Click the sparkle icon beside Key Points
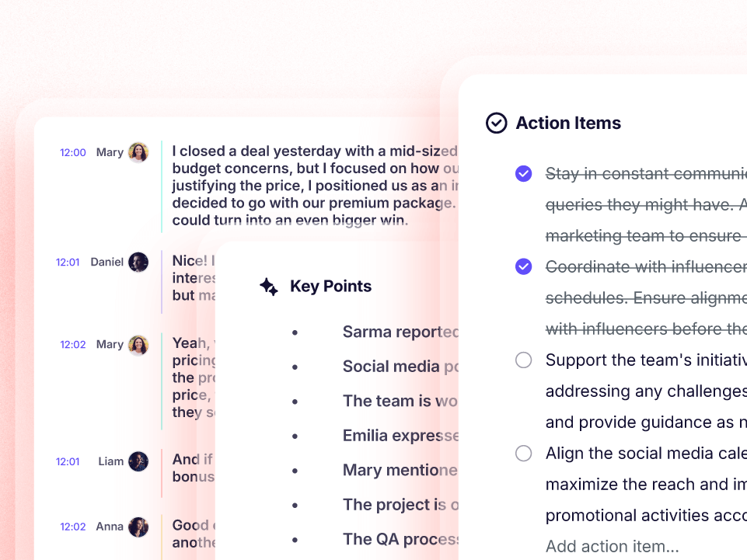The width and height of the screenshot is (747, 560). tap(269, 287)
